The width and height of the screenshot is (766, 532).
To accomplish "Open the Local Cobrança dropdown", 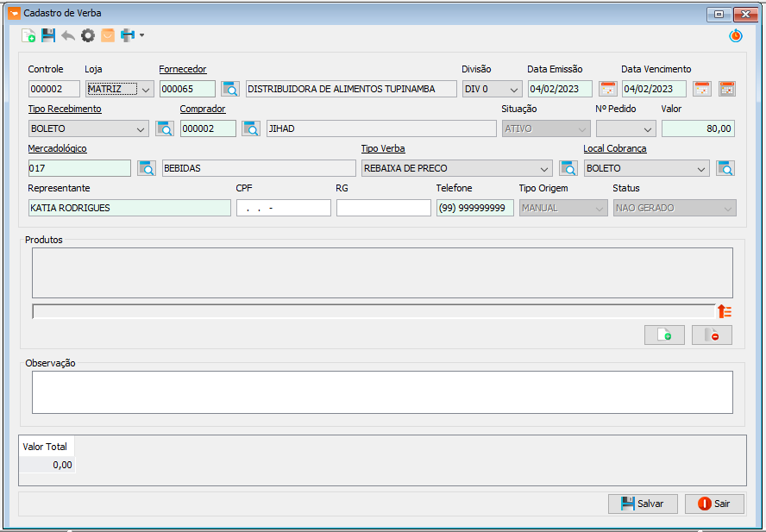I will 646,168.
